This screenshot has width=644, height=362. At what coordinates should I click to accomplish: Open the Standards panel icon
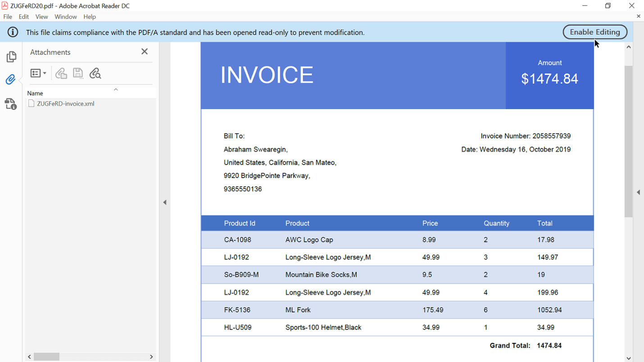tap(11, 104)
